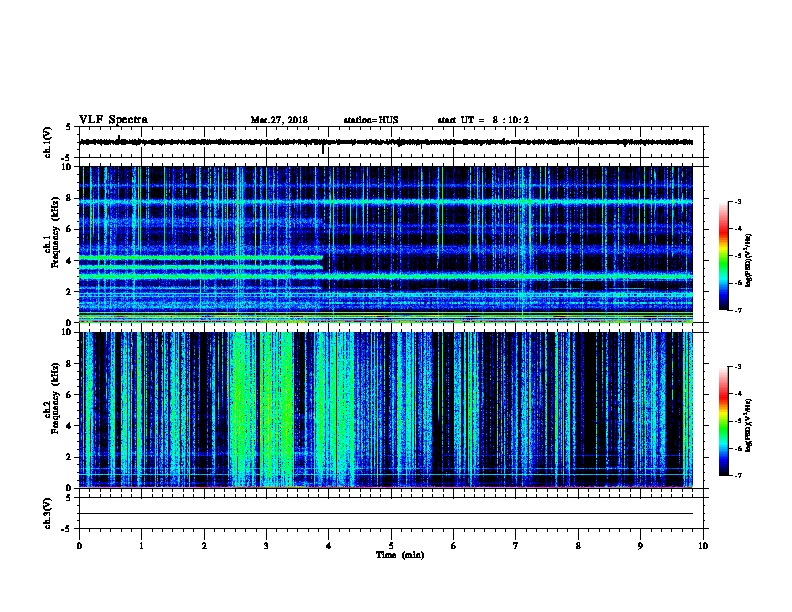Click the ch.2 spectrogram color scale bar

point(723,421)
